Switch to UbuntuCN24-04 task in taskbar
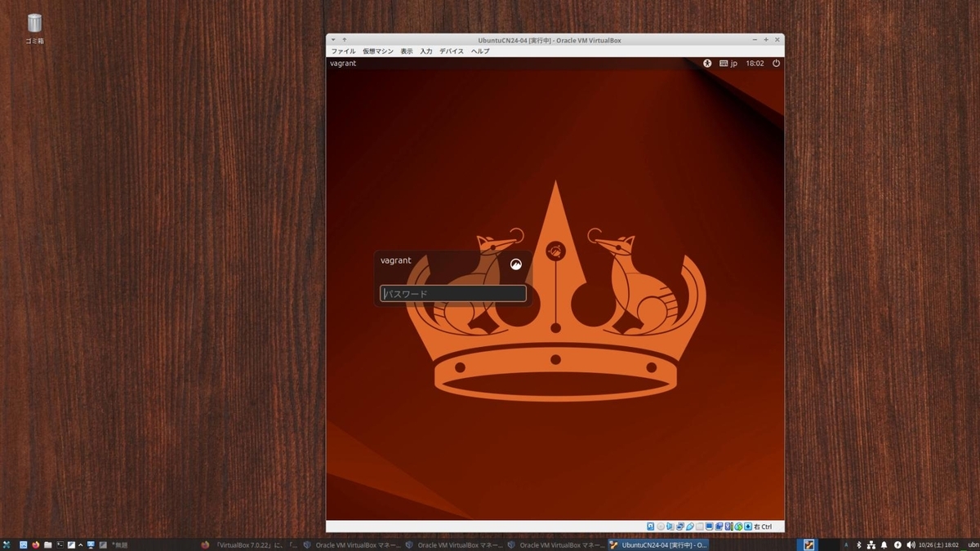 tap(657, 544)
